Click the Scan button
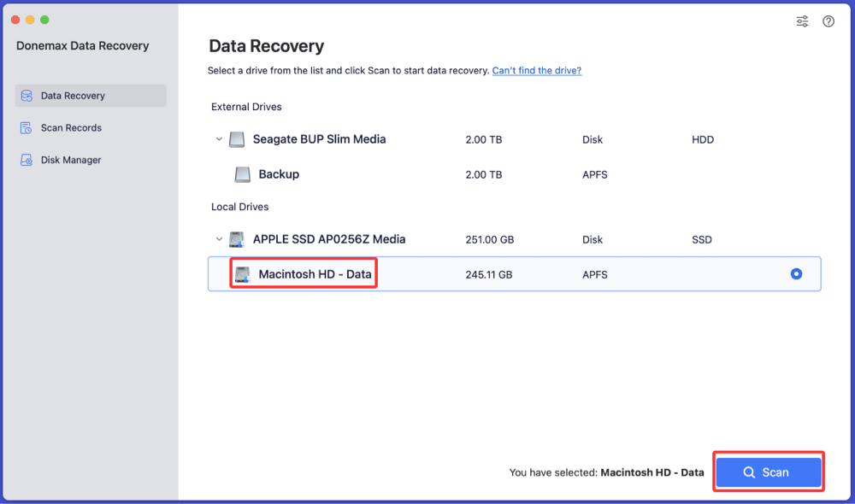Image resolution: width=855 pixels, height=504 pixels. (768, 472)
